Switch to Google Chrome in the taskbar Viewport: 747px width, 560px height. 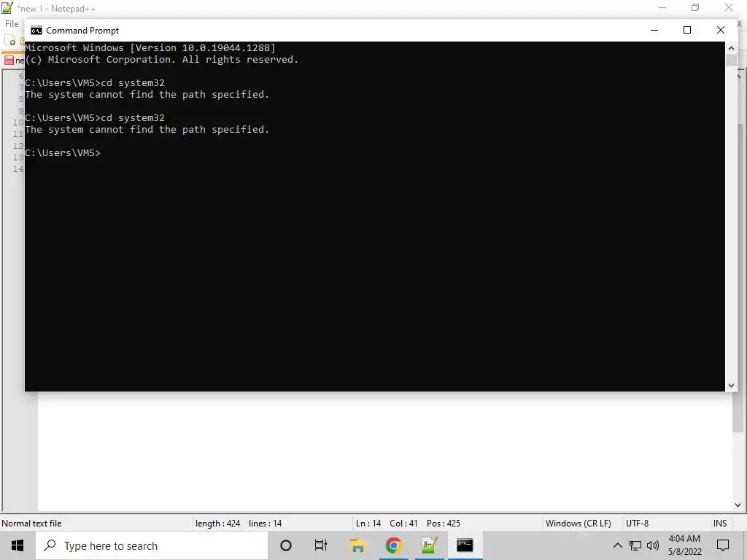tap(393, 545)
